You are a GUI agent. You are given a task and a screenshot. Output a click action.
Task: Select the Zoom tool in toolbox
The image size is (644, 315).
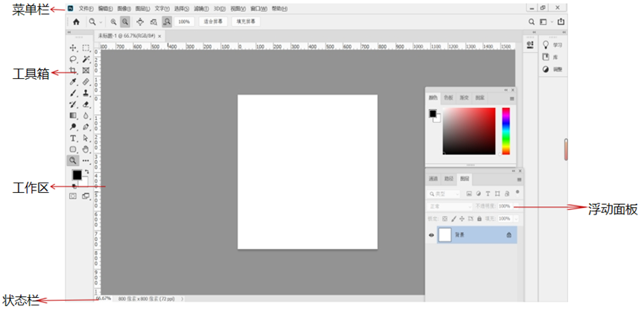[x=73, y=161]
